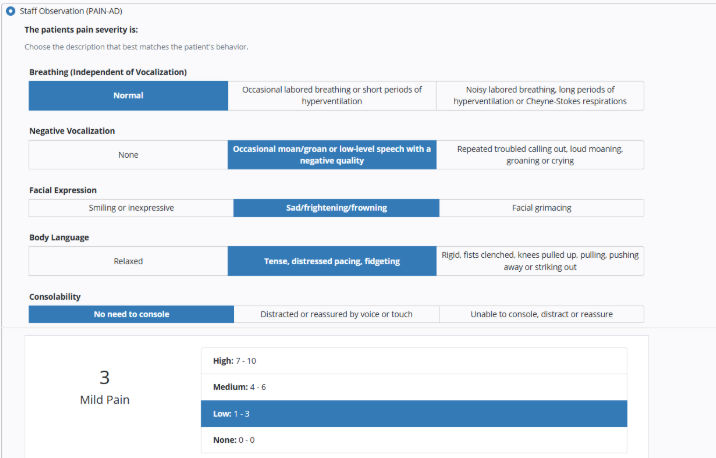Viewport: 716px width, 458px height.
Task: Select Sad/frightening/frowning facial expression
Action: (336, 208)
